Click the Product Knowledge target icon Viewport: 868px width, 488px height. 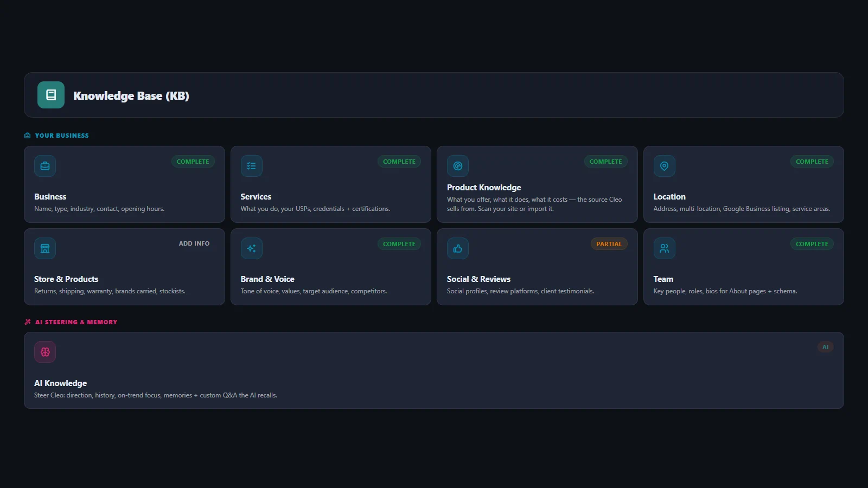[x=458, y=166]
